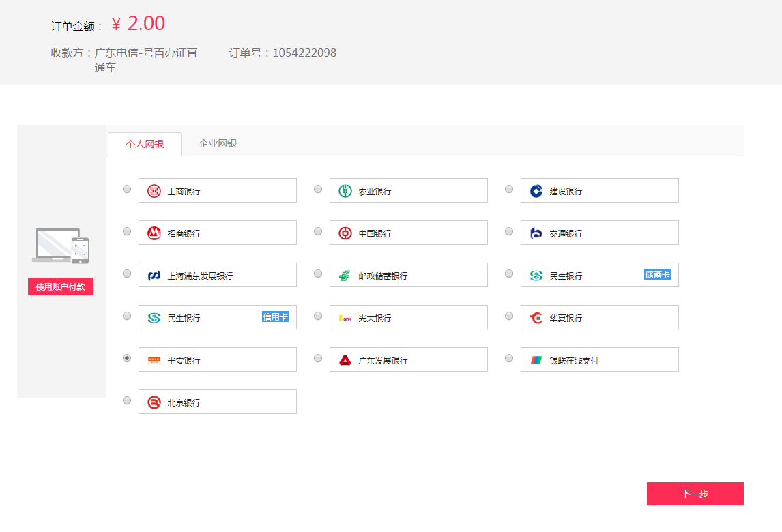Click the ICBC 工商银行 logo icon
Image resolution: width=782 pixels, height=532 pixels.
[x=154, y=191]
